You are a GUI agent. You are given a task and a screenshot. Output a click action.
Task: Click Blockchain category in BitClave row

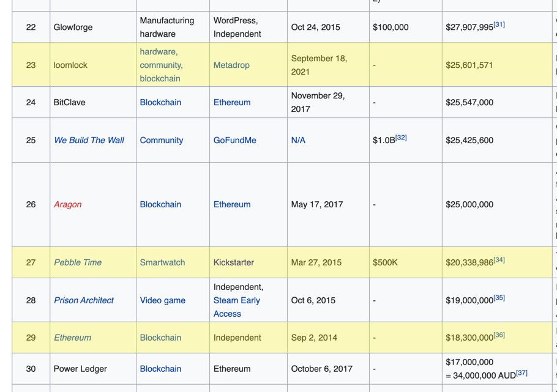(160, 102)
